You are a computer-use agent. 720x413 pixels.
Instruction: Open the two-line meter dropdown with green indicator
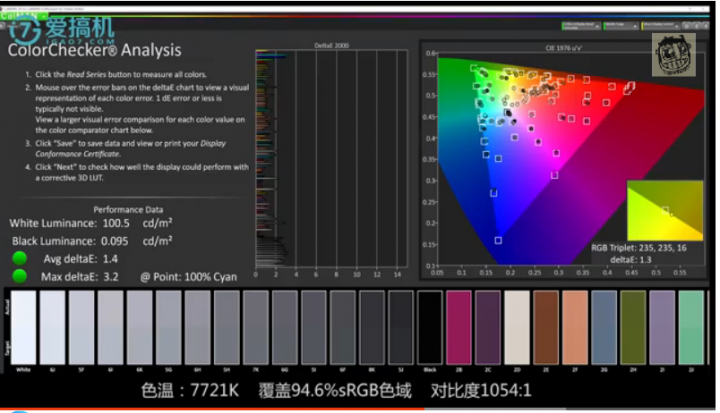point(581,26)
